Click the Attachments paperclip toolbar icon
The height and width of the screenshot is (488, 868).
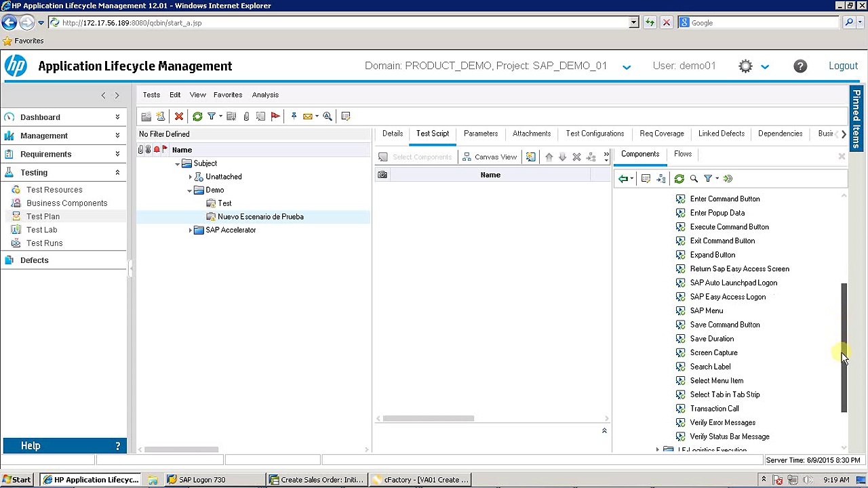pos(246,117)
